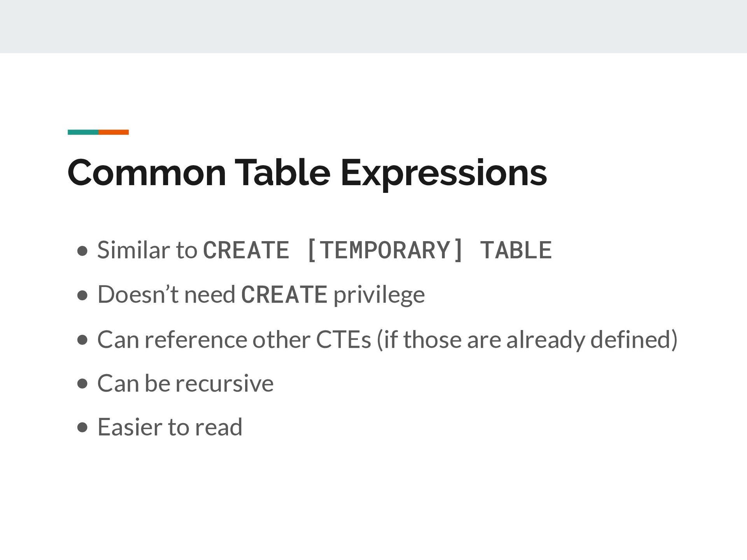747x560 pixels.
Task: Click the CREATE keyword in first bullet
Action: pyautogui.click(x=246, y=250)
